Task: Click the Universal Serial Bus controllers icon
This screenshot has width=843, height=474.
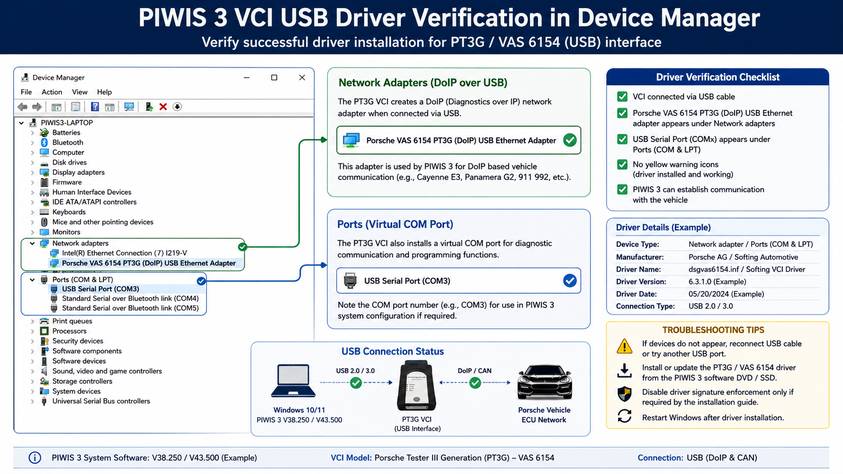Action: [x=44, y=401]
